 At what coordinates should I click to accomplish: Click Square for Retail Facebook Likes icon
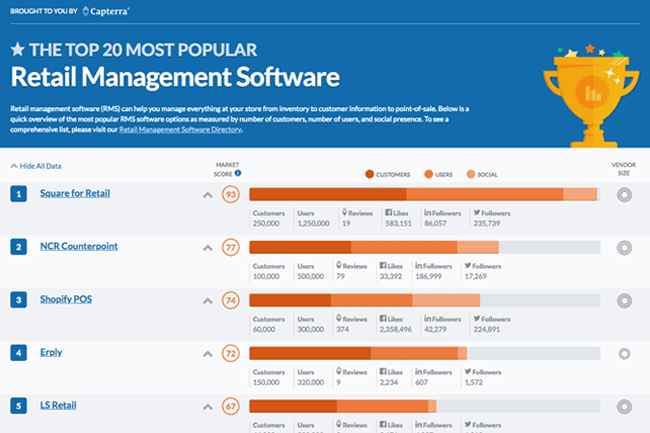pos(388,213)
